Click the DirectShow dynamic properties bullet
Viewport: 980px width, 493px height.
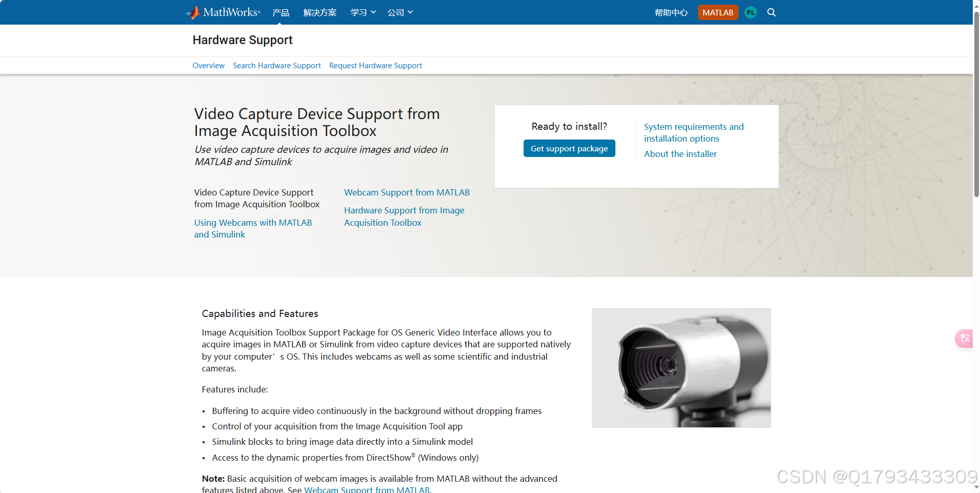(345, 457)
